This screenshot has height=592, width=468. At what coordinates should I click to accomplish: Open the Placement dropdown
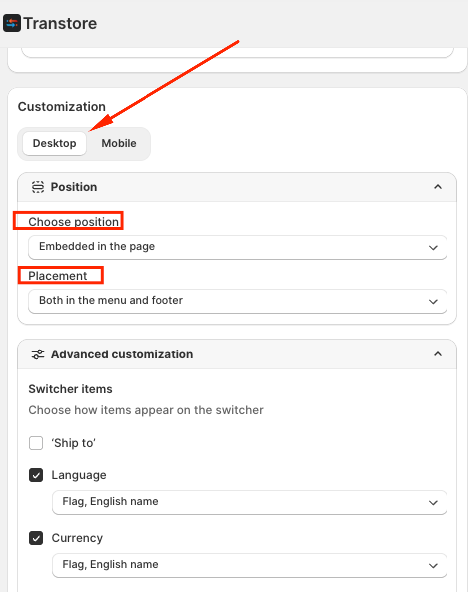coord(238,301)
